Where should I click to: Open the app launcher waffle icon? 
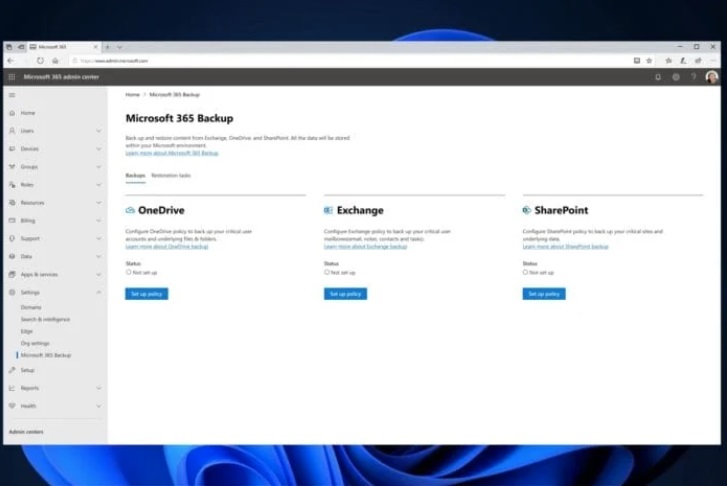click(x=12, y=77)
